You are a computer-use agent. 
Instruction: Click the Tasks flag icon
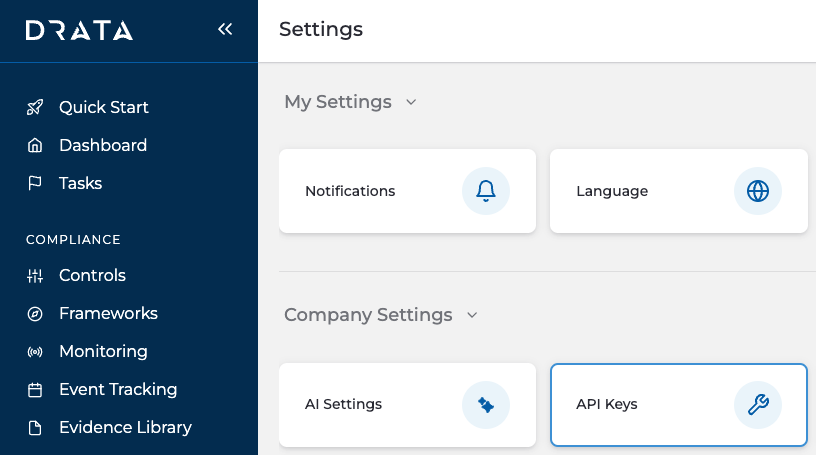pyautogui.click(x=35, y=183)
